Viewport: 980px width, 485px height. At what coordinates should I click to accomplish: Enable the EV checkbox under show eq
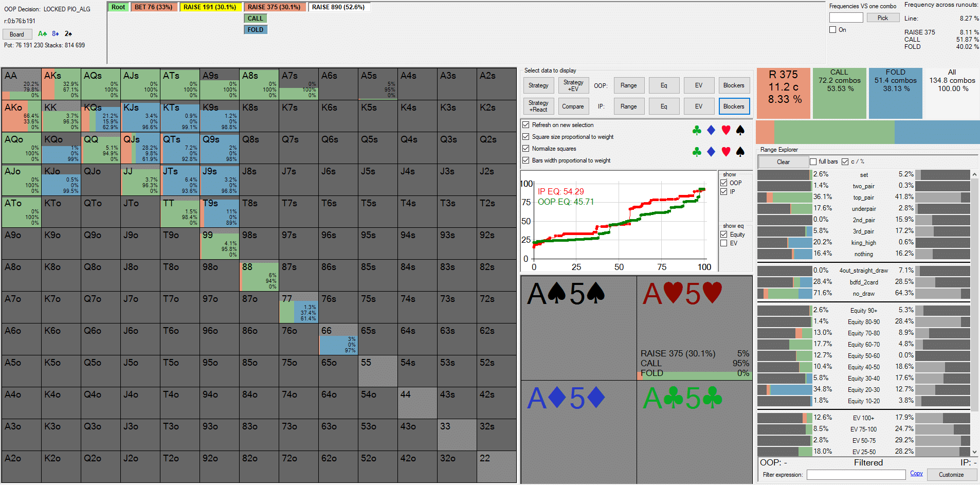(724, 243)
